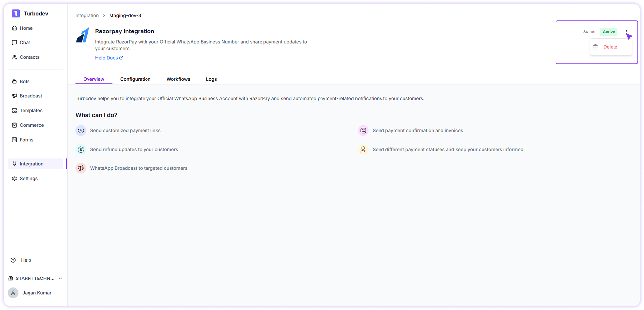Click the Turbodev app logo
The height and width of the screenshot is (310, 644).
click(x=16, y=13)
